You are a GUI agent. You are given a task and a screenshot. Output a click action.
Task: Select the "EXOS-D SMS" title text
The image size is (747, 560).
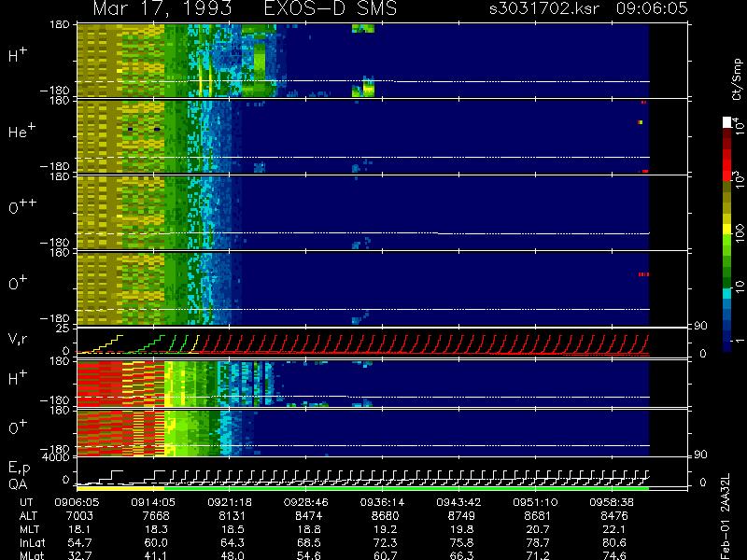[331, 8]
